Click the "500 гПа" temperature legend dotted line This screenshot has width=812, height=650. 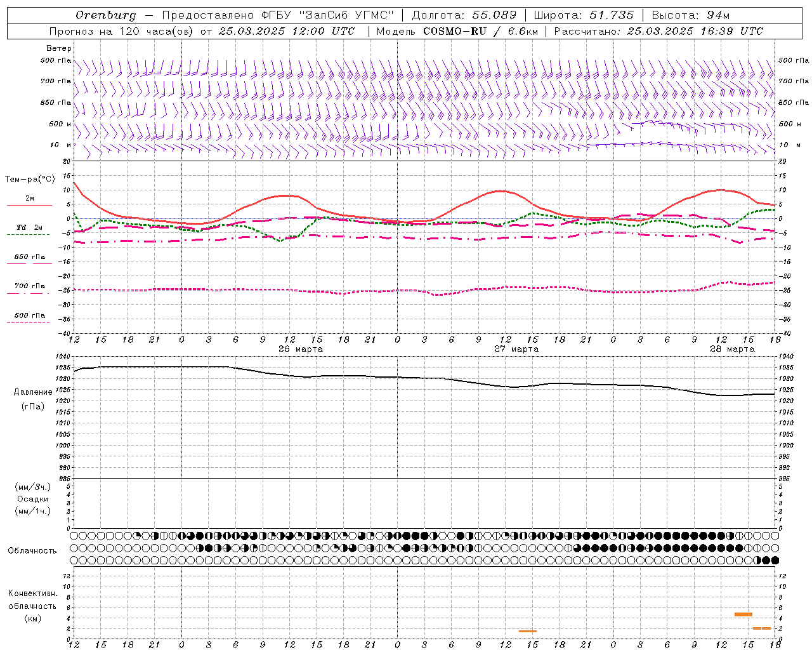tap(28, 322)
